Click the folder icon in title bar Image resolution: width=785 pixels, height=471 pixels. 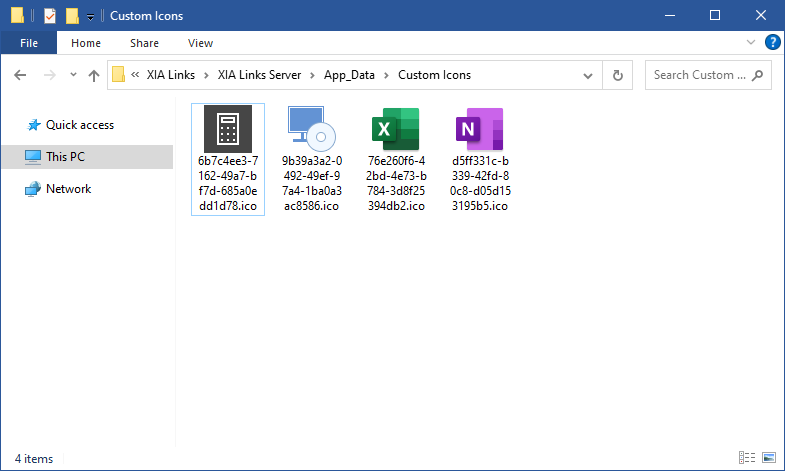(x=17, y=16)
